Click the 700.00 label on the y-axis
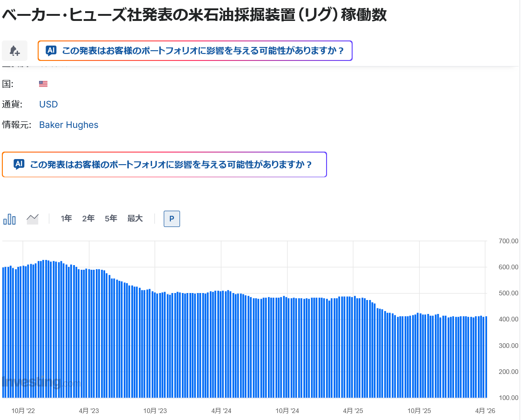Screen dimensions: 521x420 (x=508, y=241)
